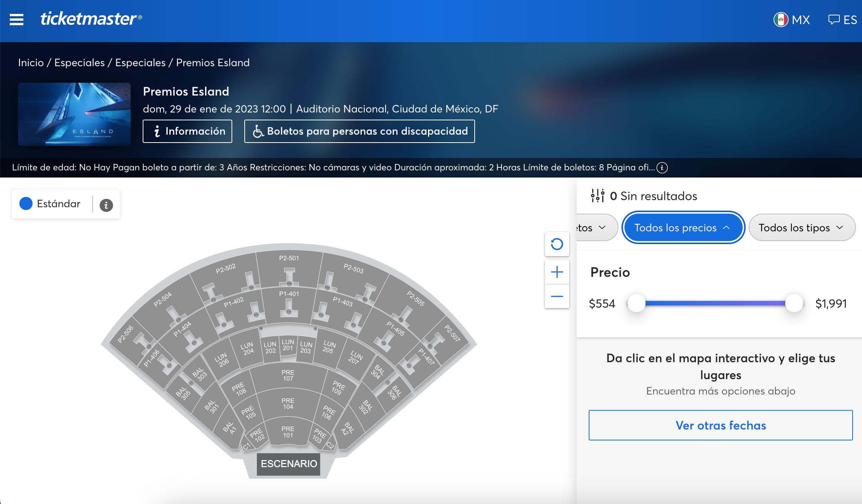Expand the Todos los tipos dropdown
Image resolution: width=862 pixels, height=504 pixels.
point(802,228)
